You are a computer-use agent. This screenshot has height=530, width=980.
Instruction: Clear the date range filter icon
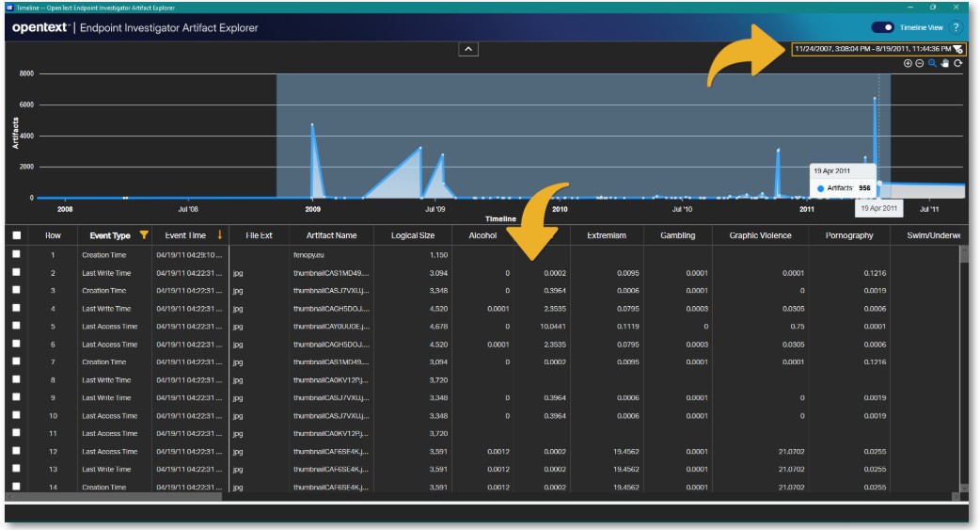pyautogui.click(x=956, y=49)
